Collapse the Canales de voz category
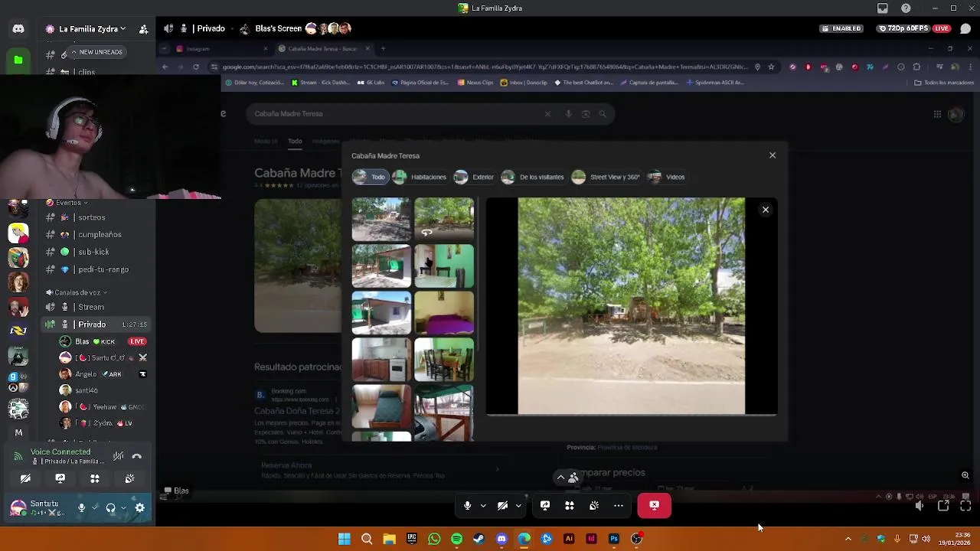The image size is (980, 551). pos(77,292)
